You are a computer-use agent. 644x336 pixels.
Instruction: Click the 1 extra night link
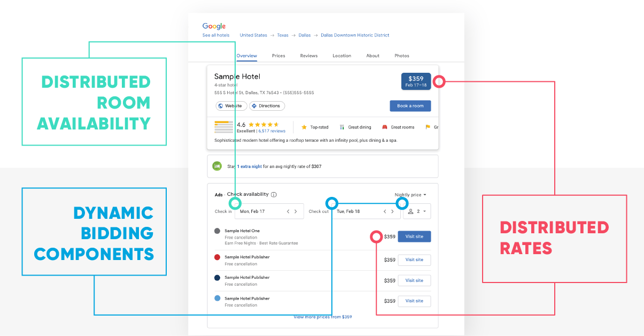coord(250,166)
